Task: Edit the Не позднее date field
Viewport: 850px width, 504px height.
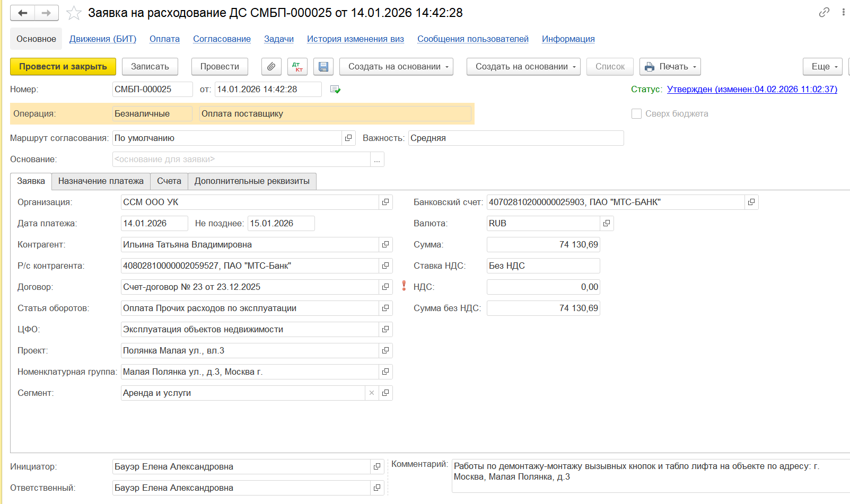Action: pyautogui.click(x=281, y=224)
